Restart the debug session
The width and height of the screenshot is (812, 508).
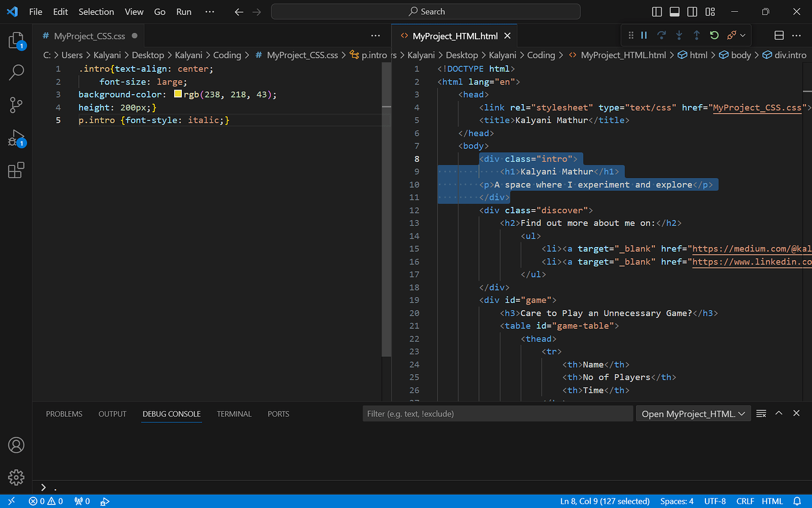click(x=714, y=35)
